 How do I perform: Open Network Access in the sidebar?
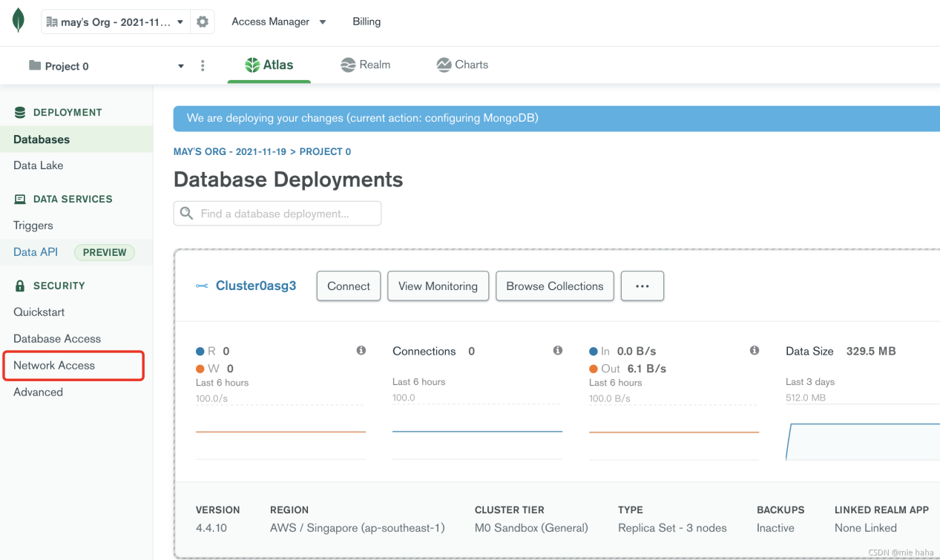[x=54, y=366]
